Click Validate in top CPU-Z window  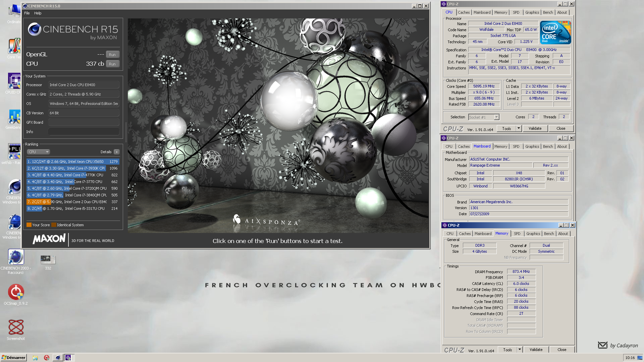(535, 129)
